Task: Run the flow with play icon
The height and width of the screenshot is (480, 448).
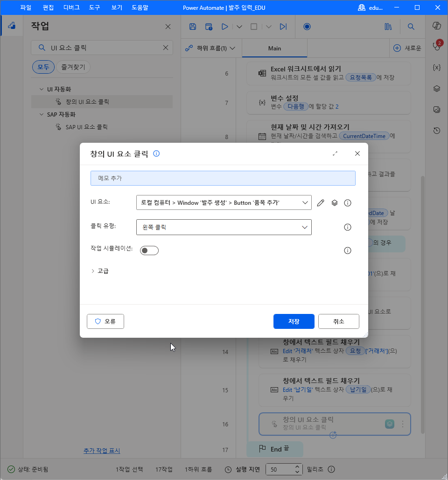Action: [225, 27]
